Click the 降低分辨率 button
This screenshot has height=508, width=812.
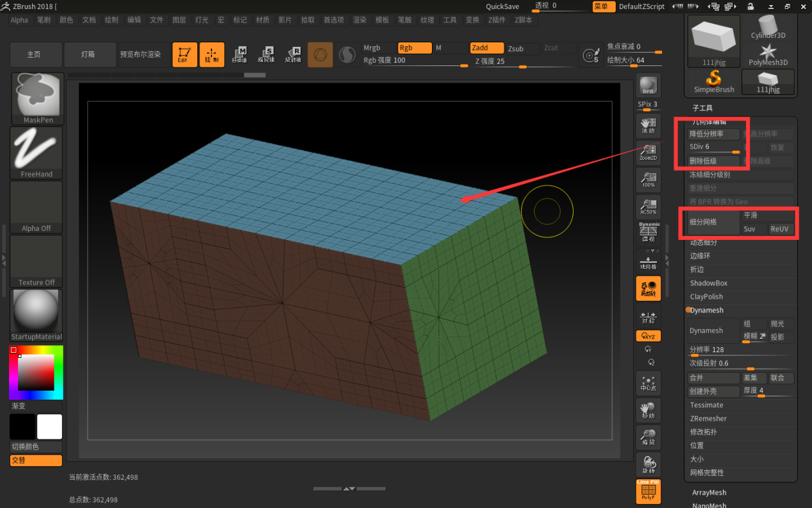(x=714, y=134)
